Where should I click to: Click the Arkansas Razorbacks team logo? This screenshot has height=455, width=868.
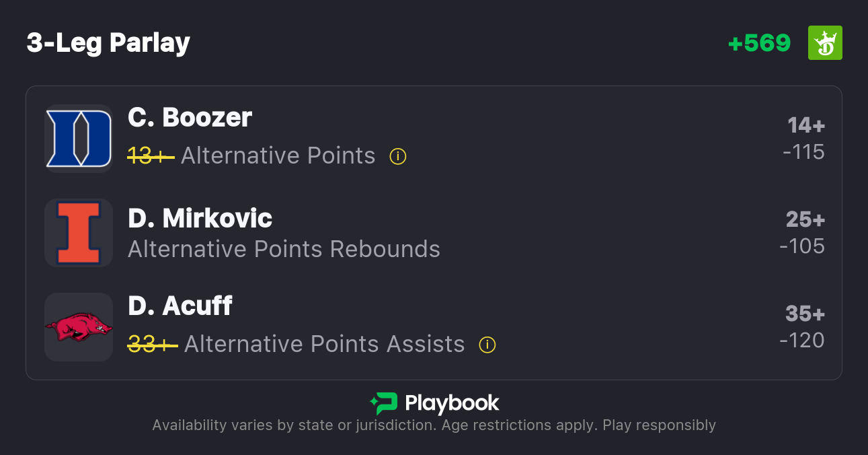tap(78, 327)
